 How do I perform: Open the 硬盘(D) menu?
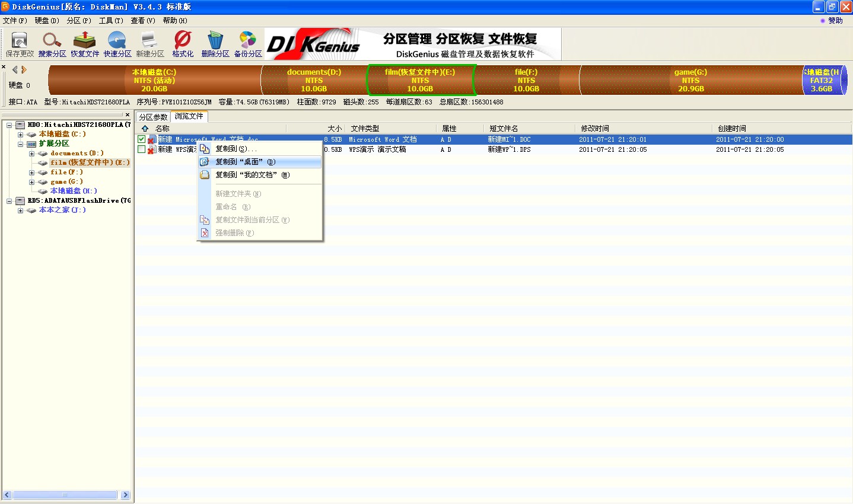coord(47,21)
